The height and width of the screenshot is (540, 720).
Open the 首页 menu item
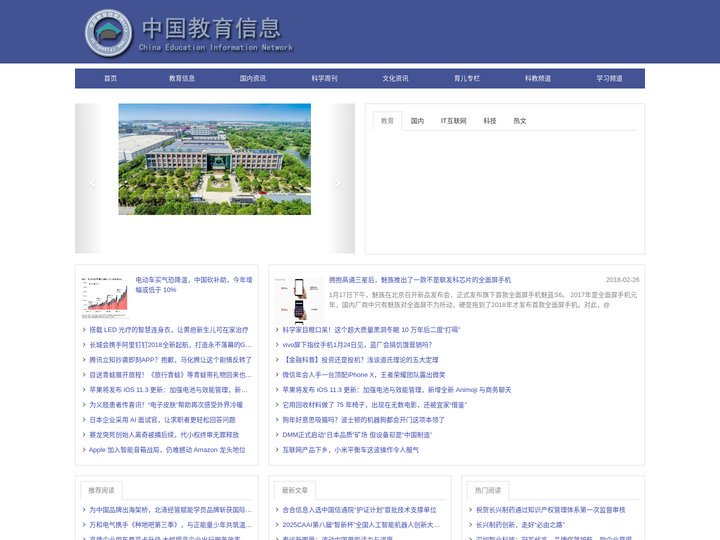pos(110,79)
